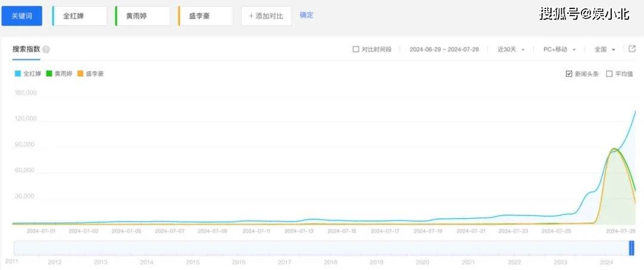This screenshot has height=270, width=644.
Task: Expand the 全国 region dropdown
Action: point(604,50)
